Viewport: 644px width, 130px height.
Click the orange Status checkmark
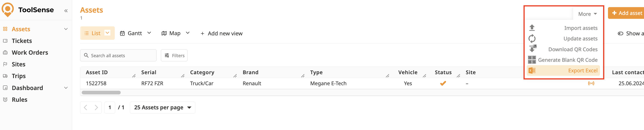coord(443,83)
